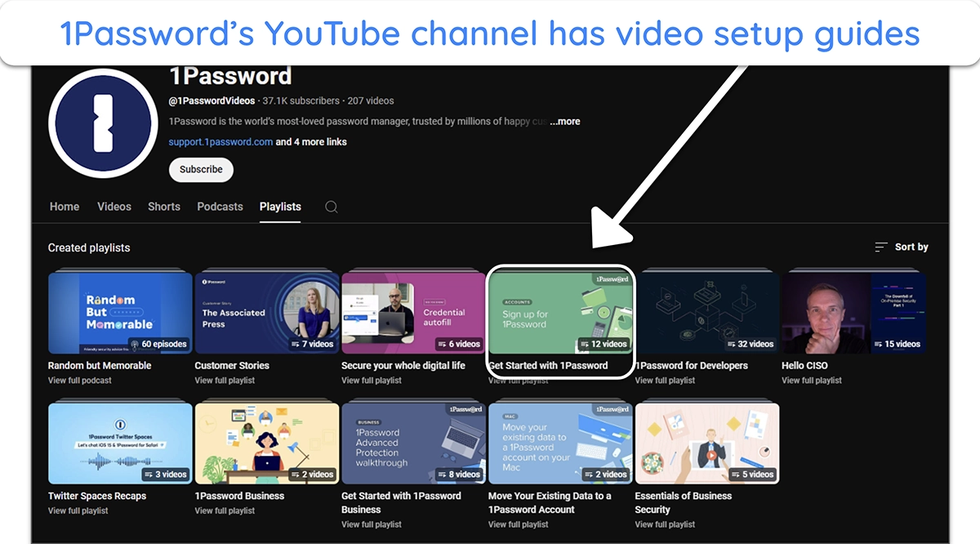Click Get Started with 1Password title
The image size is (980, 544).
pyautogui.click(x=548, y=366)
